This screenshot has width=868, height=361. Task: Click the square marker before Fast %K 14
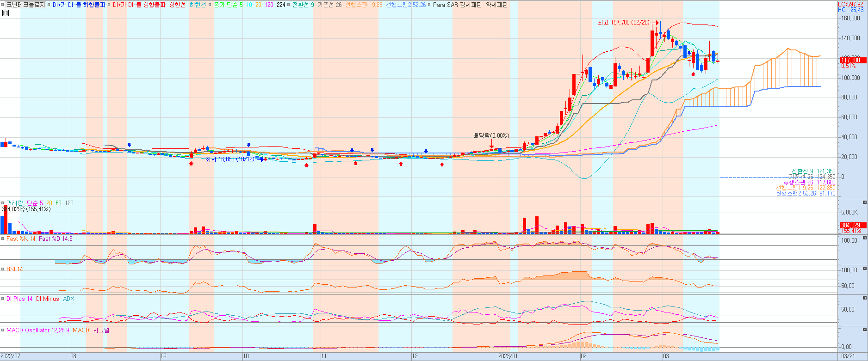[3, 239]
